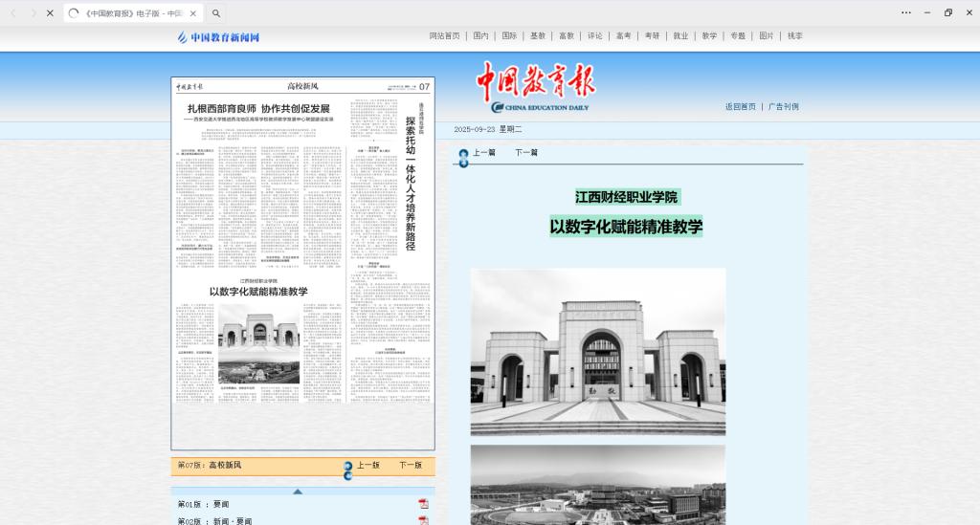Go to 上一版 previous page
This screenshot has width=980, height=525.
(368, 466)
